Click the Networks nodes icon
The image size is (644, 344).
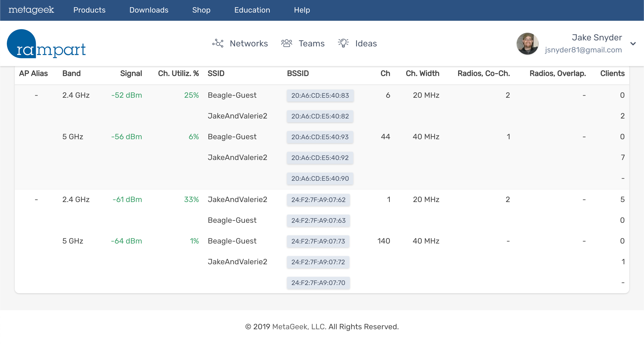point(218,43)
